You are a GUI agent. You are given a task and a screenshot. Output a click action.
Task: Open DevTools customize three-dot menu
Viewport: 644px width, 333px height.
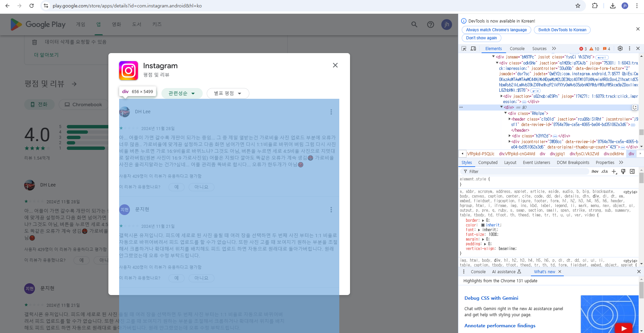[630, 49]
